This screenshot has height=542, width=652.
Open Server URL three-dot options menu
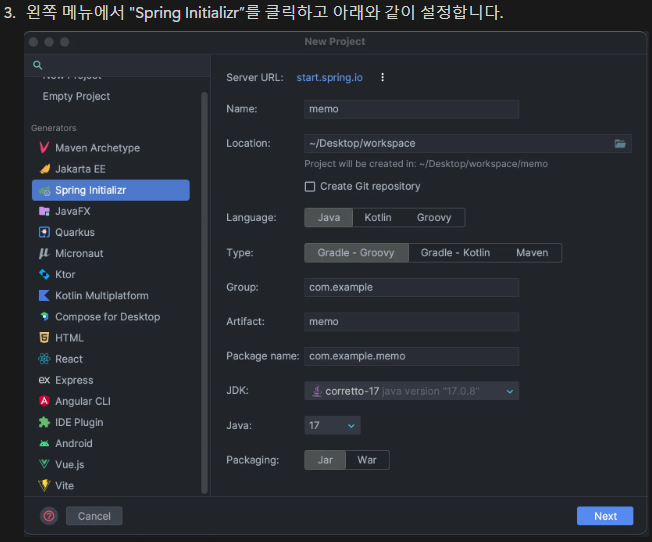pos(382,77)
